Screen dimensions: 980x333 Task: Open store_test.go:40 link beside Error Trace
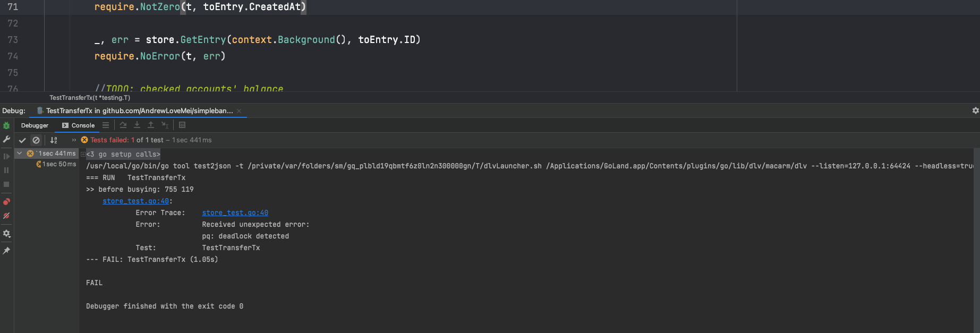235,213
